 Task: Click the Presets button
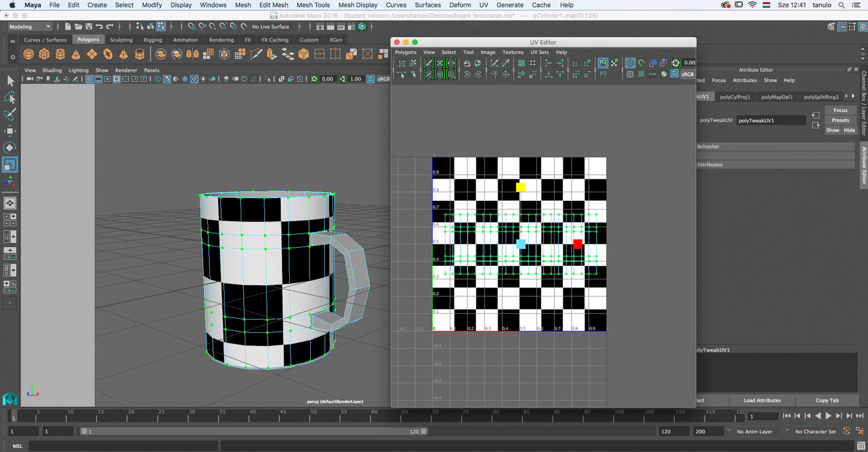pyautogui.click(x=840, y=120)
